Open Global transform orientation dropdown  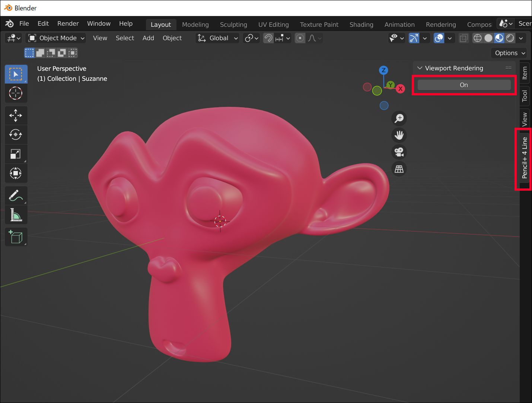(217, 38)
